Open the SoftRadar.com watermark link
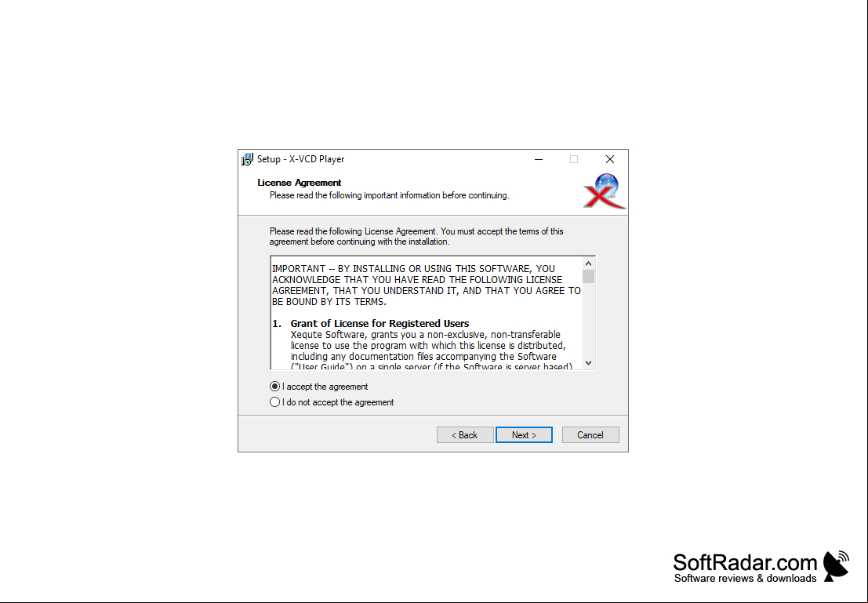Viewport: 868px width, 603px height. (x=745, y=567)
